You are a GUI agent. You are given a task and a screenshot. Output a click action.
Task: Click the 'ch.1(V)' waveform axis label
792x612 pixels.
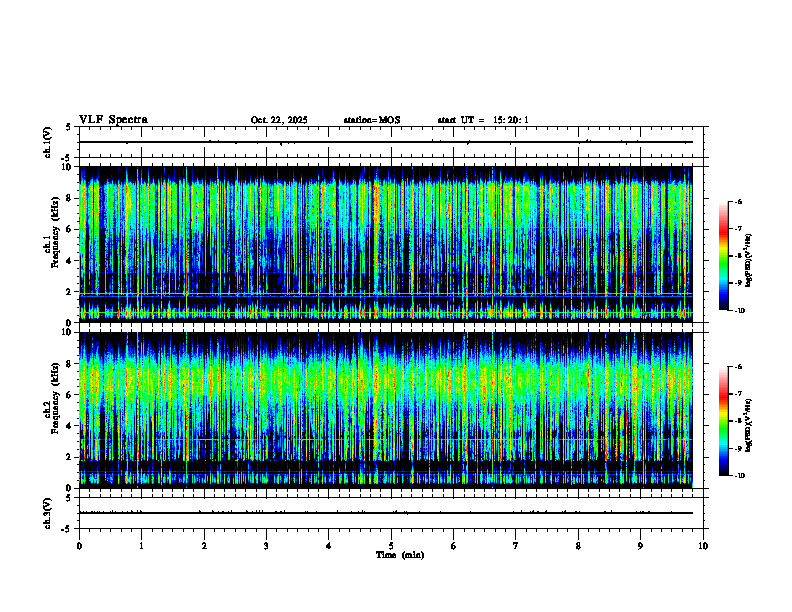[x=47, y=142]
